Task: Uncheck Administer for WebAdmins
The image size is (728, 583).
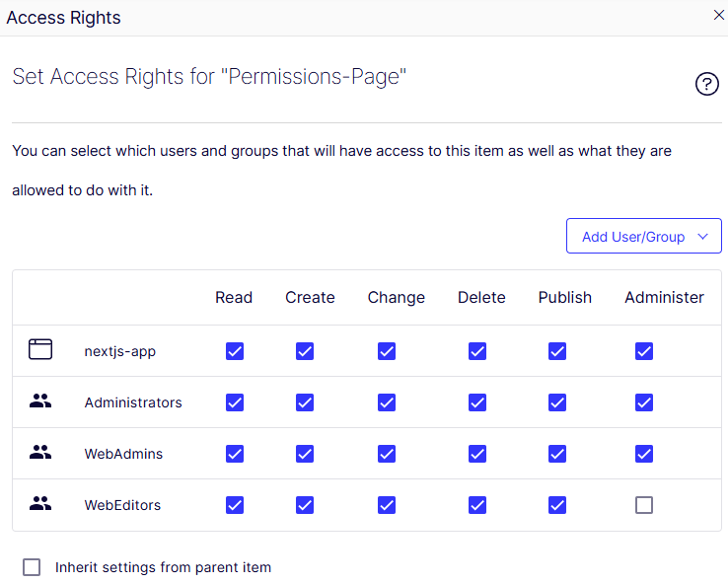Action: pyautogui.click(x=644, y=454)
